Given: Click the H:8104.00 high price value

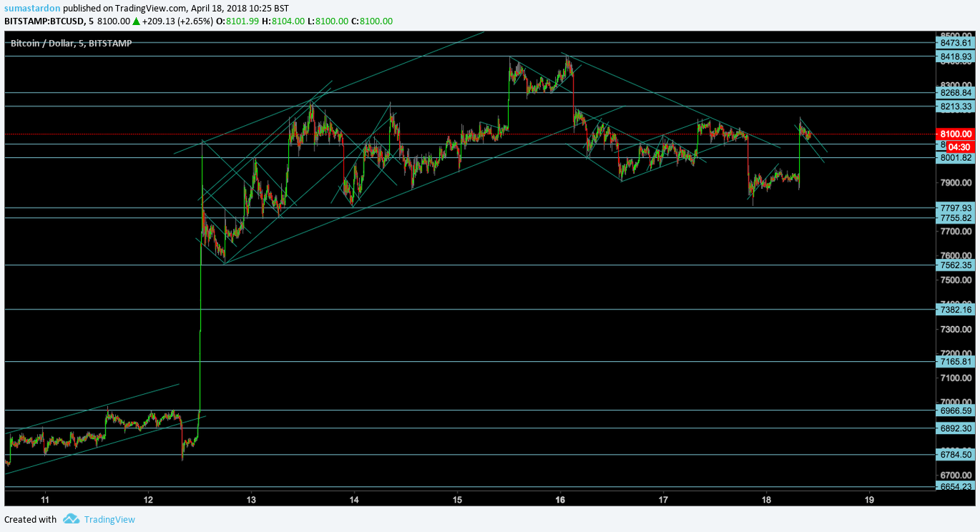Looking at the screenshot, I should [x=284, y=21].
